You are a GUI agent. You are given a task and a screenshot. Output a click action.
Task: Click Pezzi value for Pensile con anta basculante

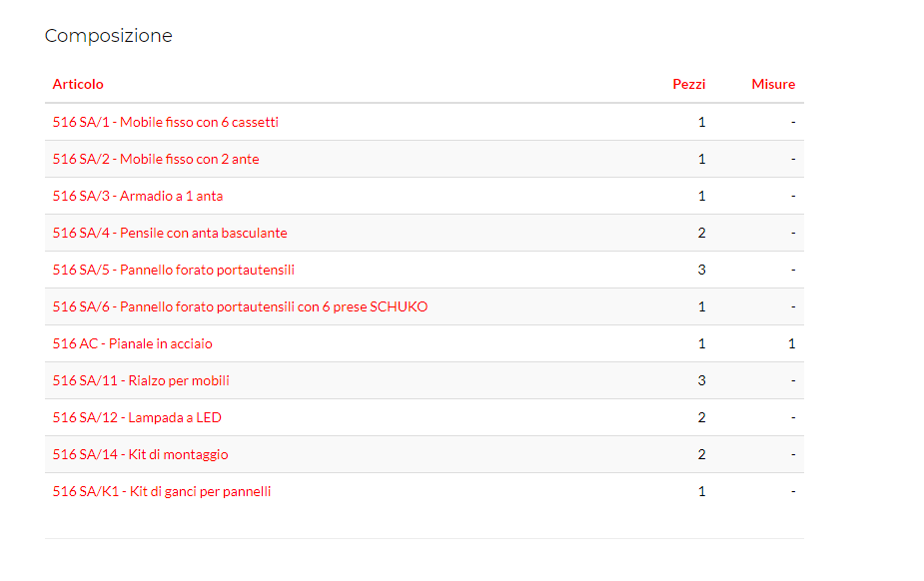(x=701, y=233)
